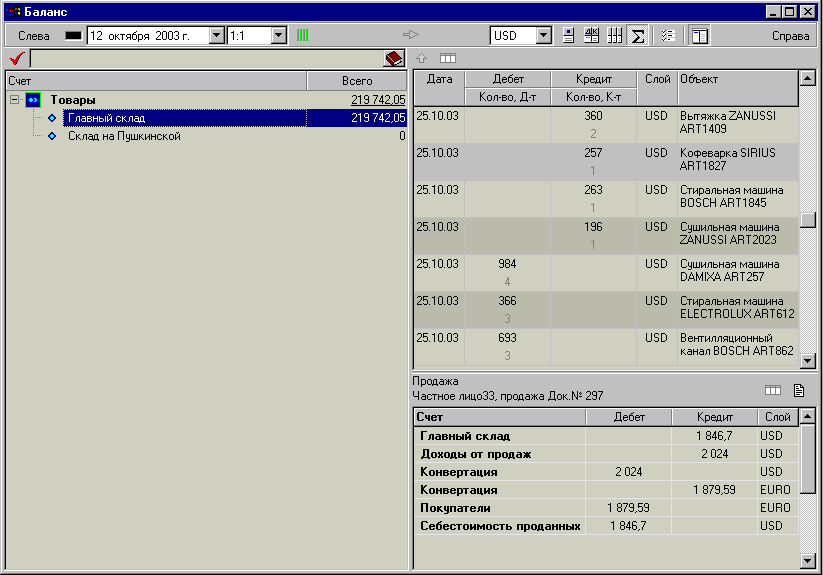Open the USD currency dropdown
The image size is (823, 575).
(x=544, y=36)
